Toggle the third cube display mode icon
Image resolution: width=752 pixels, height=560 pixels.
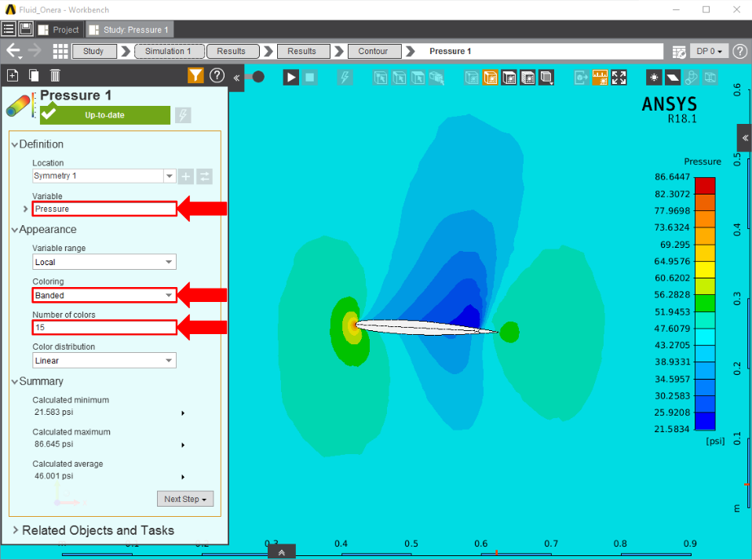tap(509, 77)
